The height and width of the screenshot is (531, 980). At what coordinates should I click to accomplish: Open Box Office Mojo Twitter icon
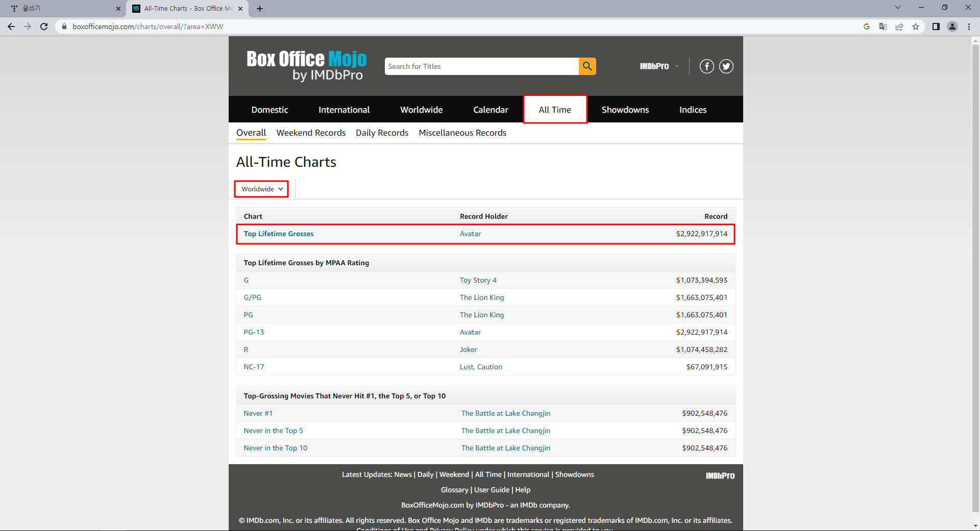[x=726, y=66]
